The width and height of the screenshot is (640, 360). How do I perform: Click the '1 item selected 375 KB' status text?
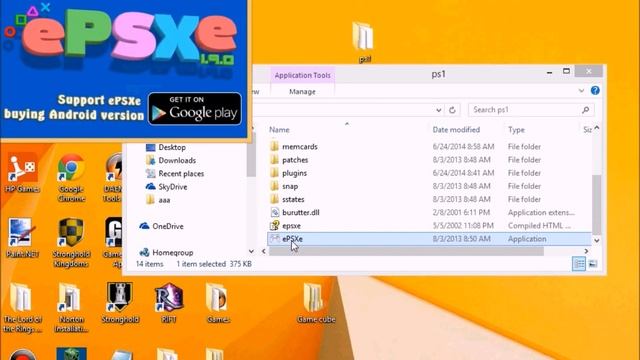[x=214, y=264]
